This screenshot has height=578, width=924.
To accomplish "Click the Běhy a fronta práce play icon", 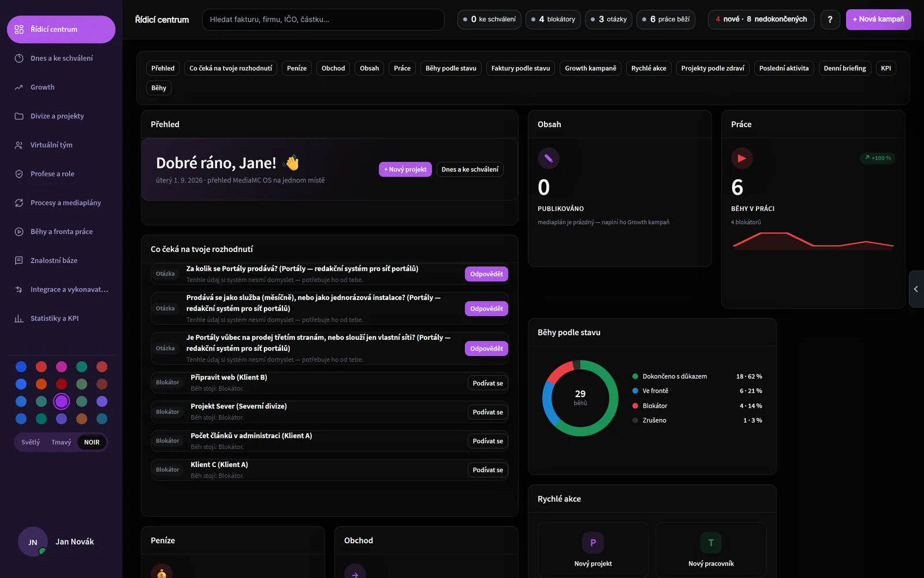I will (19, 232).
